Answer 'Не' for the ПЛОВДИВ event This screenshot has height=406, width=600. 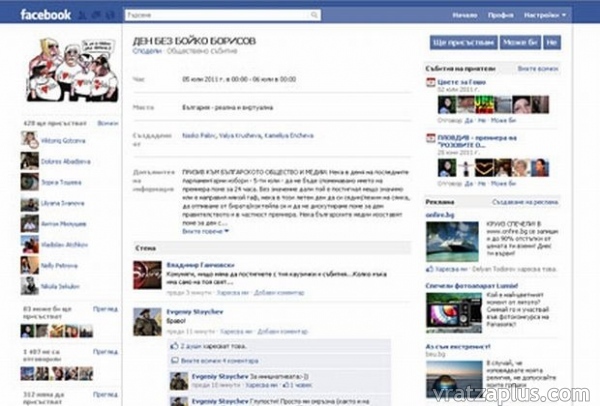coord(481,183)
